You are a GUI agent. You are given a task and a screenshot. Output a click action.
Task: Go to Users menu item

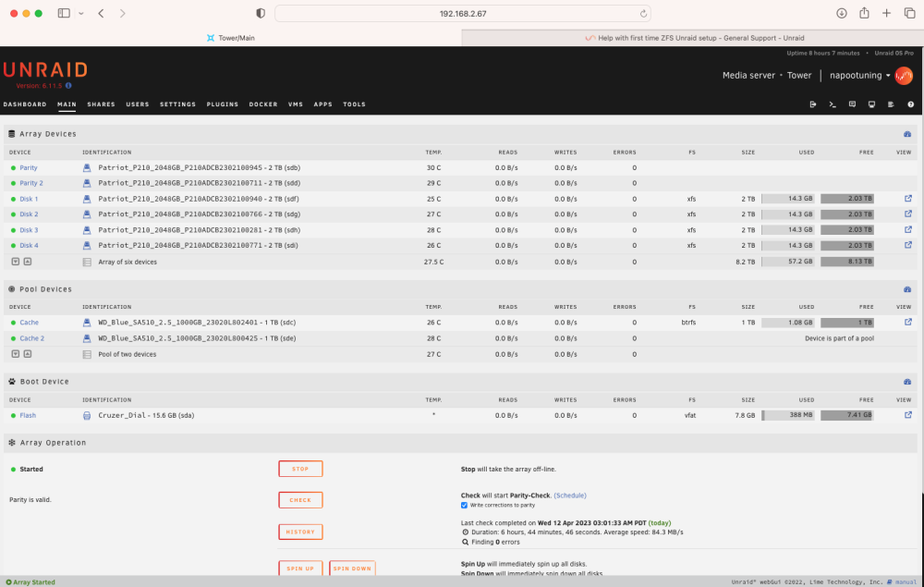click(138, 104)
